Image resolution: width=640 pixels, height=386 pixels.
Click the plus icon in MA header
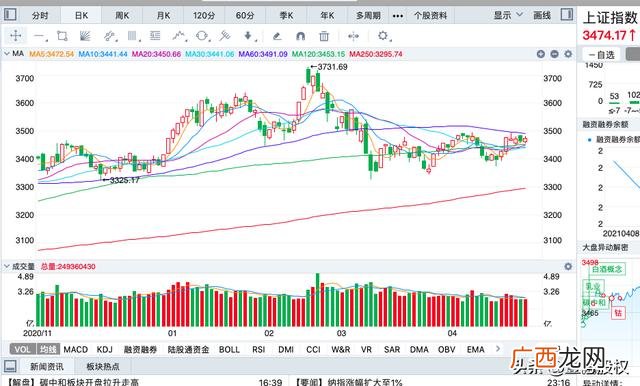(541, 54)
